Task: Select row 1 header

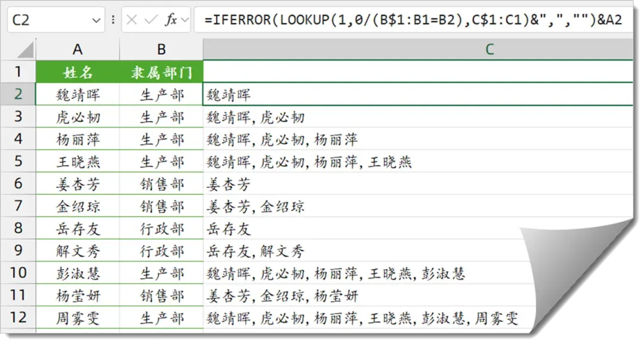Action: (18, 72)
